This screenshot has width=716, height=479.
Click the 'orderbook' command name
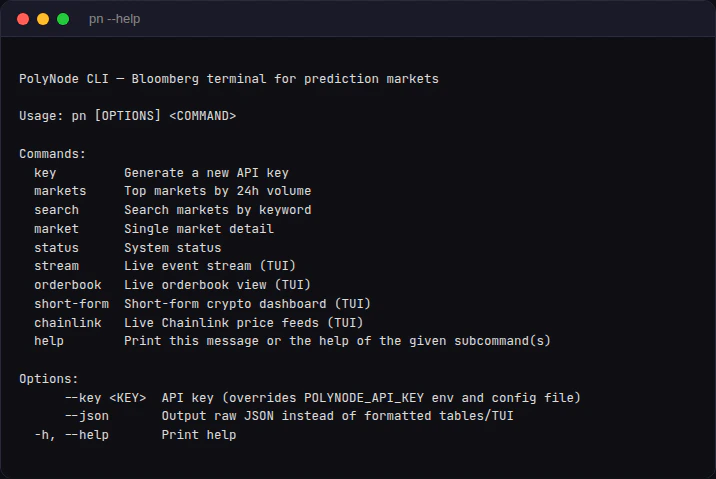[67, 285]
